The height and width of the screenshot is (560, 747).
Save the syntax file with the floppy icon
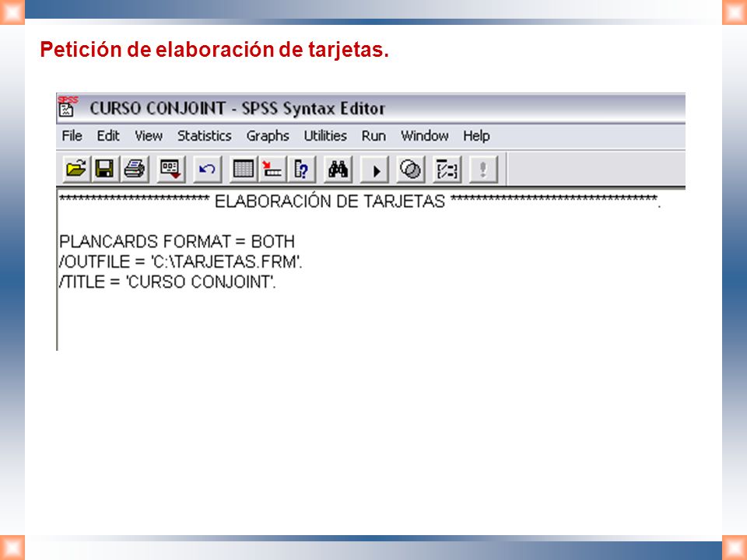104,169
